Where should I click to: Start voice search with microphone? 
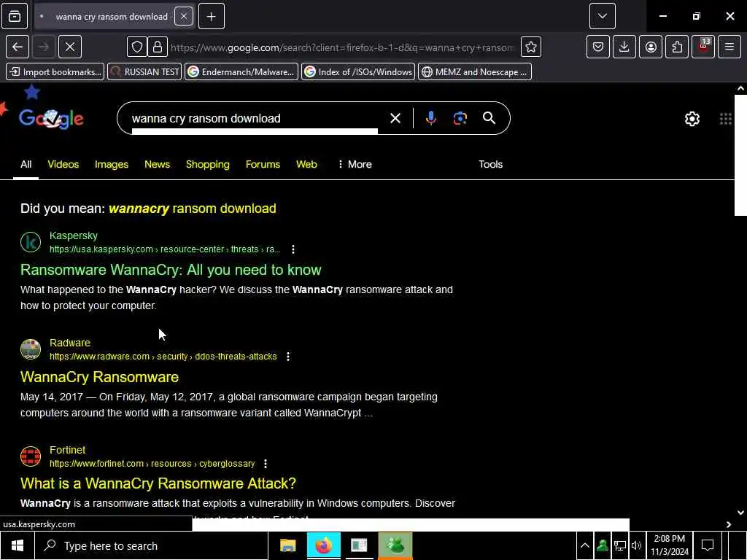point(430,118)
